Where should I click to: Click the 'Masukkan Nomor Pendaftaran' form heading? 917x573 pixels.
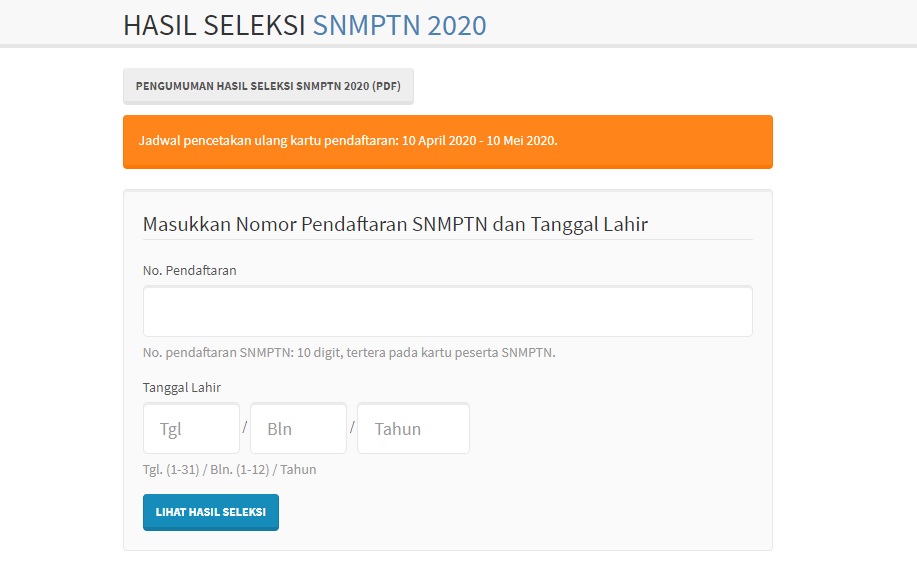coord(276,224)
